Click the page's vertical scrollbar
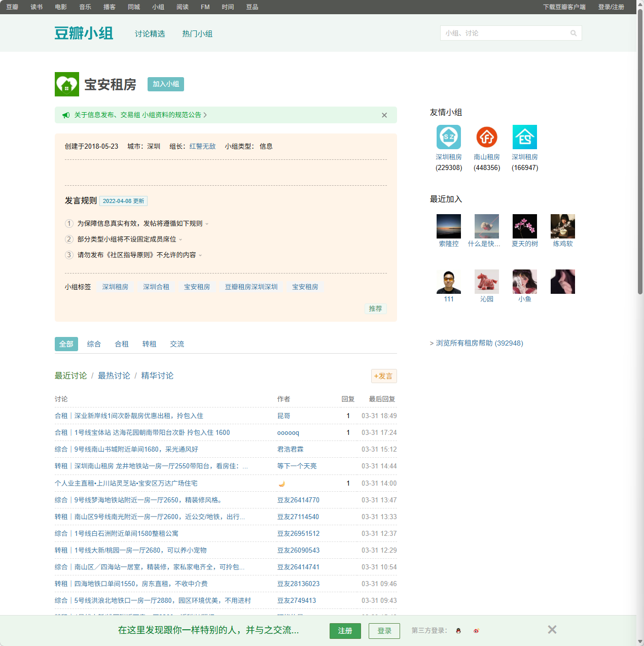Screen dimensions: 644x646 [x=640, y=152]
